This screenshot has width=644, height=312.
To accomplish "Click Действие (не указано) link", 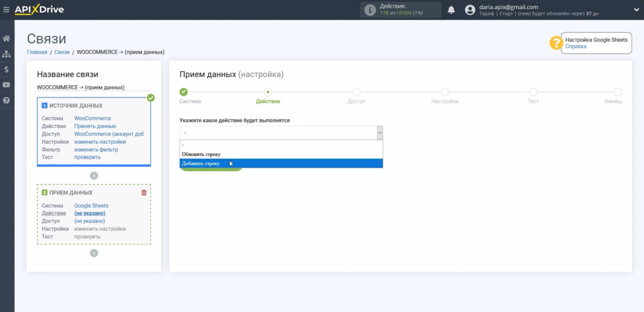I will tap(90, 213).
